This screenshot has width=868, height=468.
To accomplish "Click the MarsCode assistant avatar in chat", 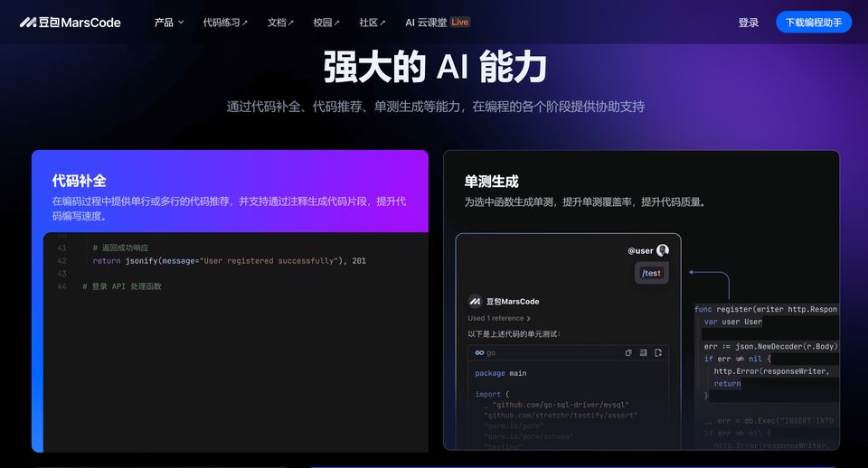I will (475, 302).
